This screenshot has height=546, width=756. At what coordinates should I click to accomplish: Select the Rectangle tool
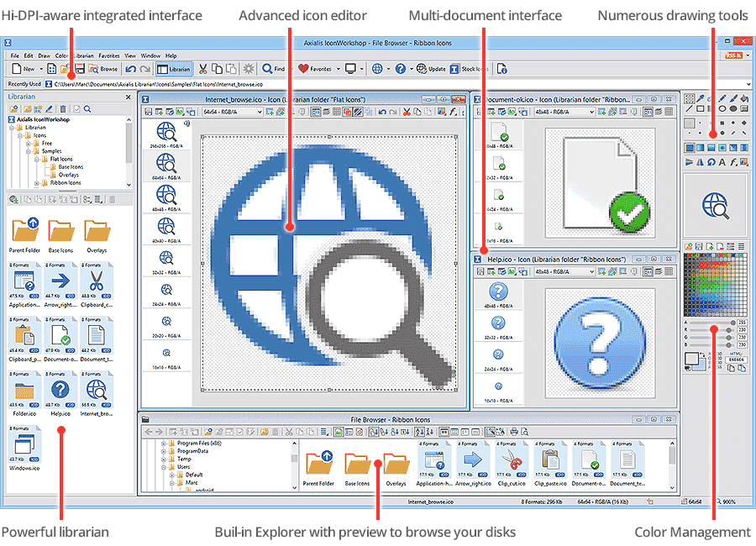tap(701, 109)
